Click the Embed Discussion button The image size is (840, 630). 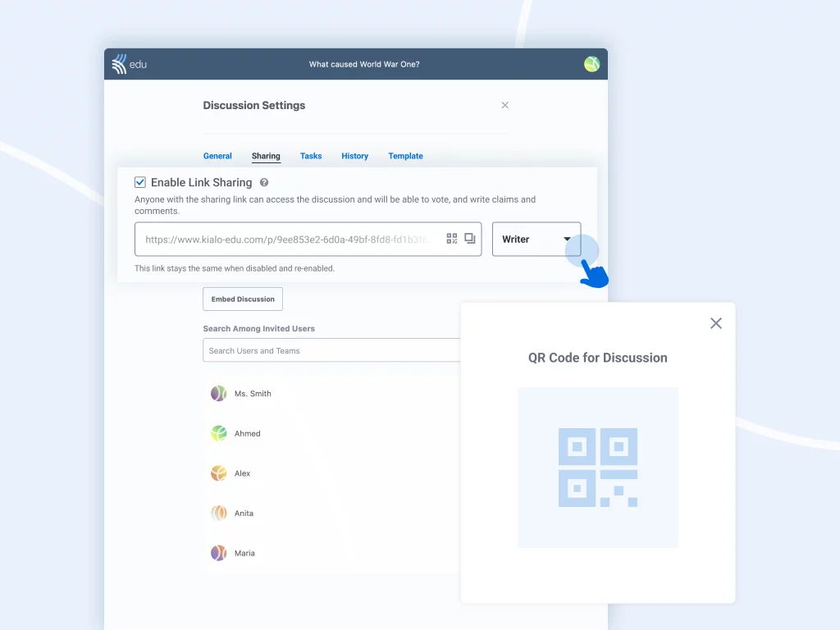click(x=243, y=299)
